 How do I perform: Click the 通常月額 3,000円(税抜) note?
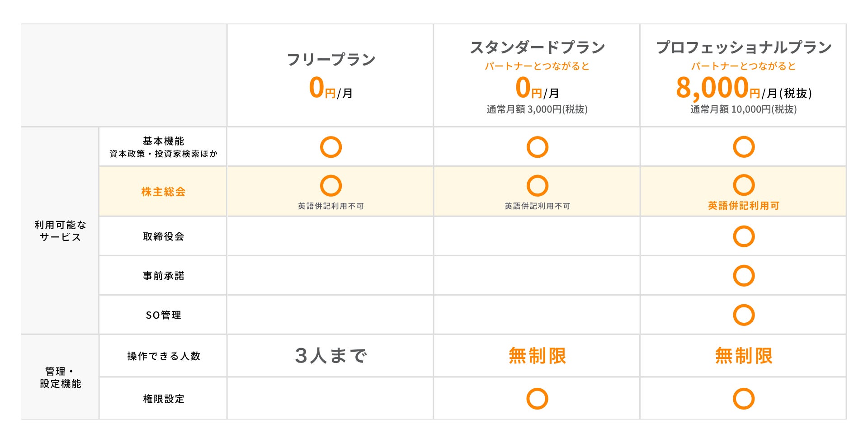click(537, 109)
